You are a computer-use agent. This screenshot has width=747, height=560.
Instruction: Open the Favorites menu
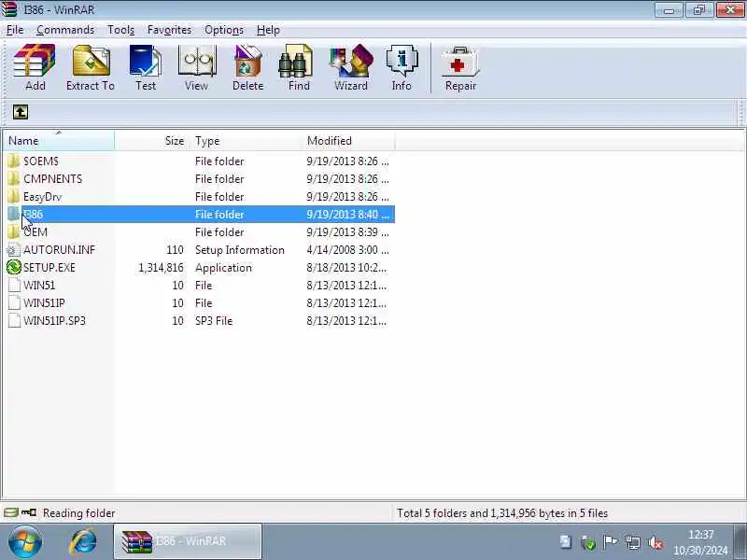click(x=169, y=30)
